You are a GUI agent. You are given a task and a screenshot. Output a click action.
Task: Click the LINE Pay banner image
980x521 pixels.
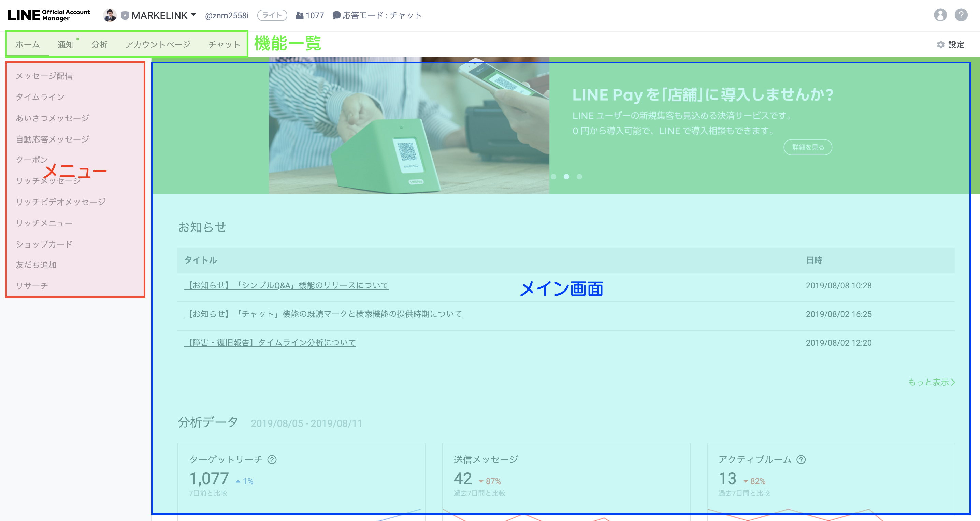409,125
